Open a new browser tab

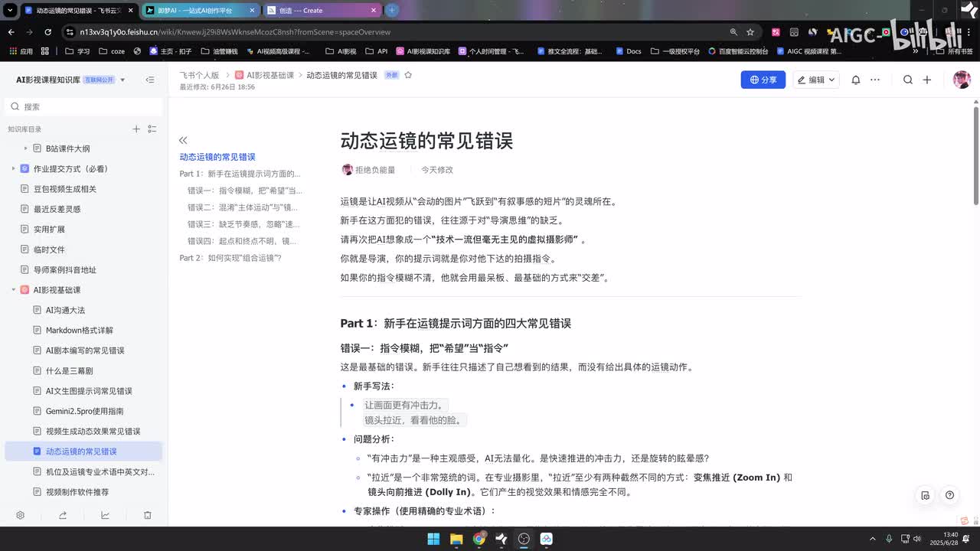(392, 10)
